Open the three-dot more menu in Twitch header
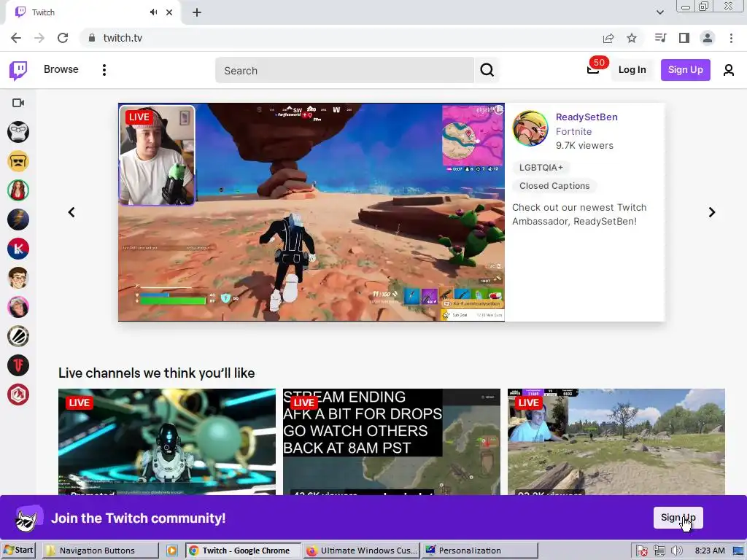 click(x=104, y=70)
